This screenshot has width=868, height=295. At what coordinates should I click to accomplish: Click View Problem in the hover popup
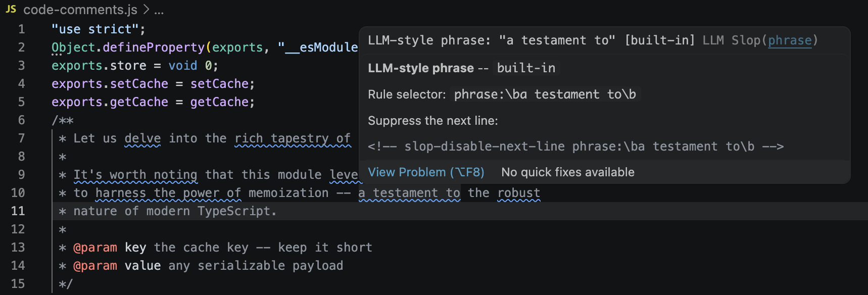tap(426, 172)
